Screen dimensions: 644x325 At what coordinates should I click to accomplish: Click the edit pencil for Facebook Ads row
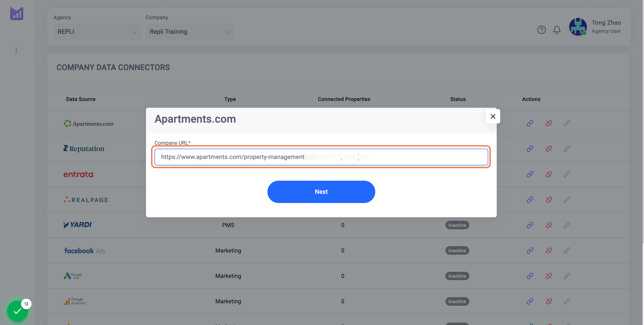pyautogui.click(x=567, y=251)
